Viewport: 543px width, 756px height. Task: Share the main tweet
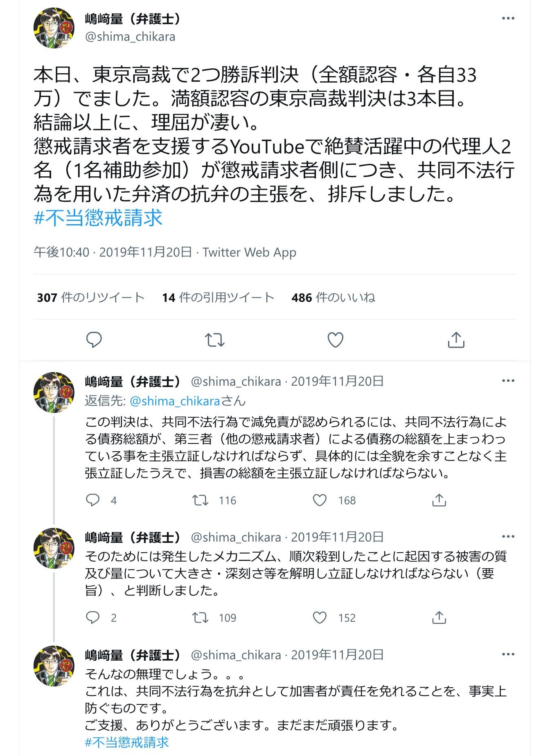[456, 340]
